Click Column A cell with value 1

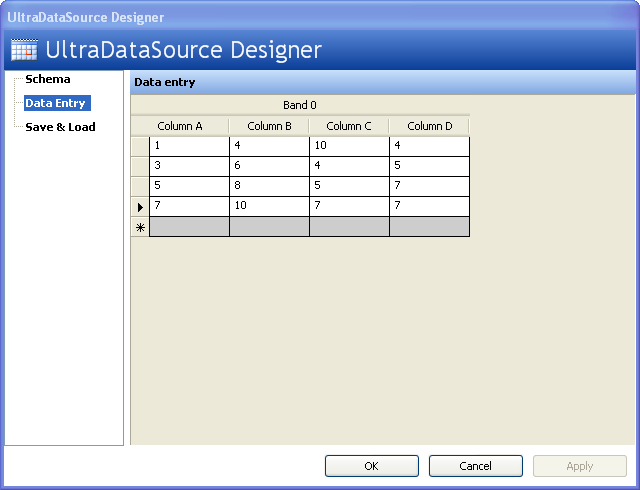[189, 146]
